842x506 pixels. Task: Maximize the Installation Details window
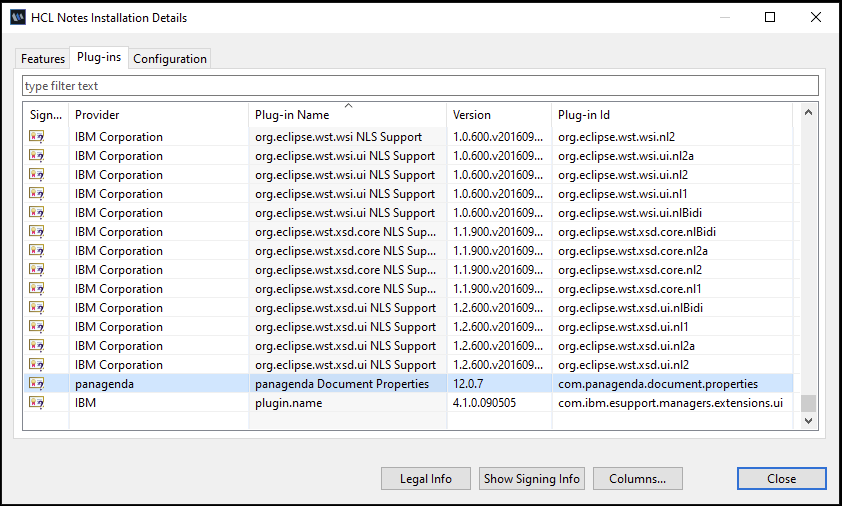[770, 17]
